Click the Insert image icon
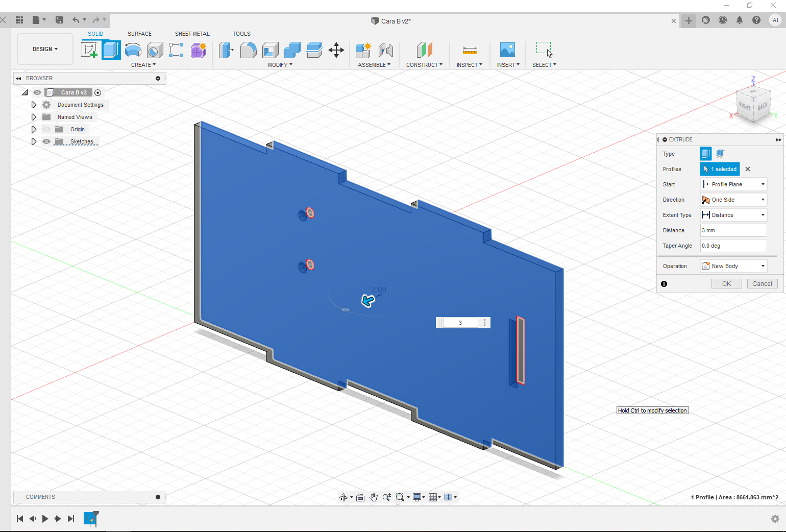This screenshot has height=532, width=786. tap(507, 50)
